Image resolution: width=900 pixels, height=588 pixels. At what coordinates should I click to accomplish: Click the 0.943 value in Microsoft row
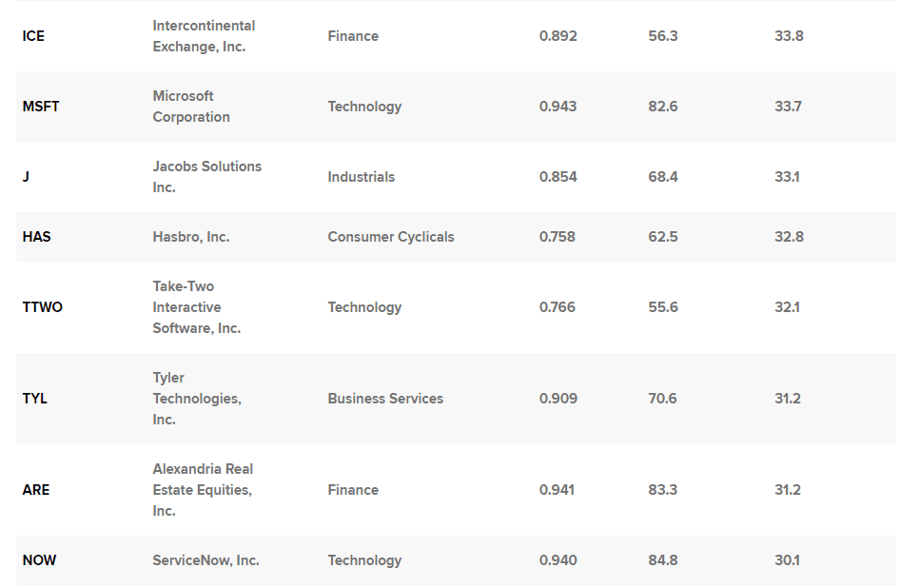click(558, 107)
